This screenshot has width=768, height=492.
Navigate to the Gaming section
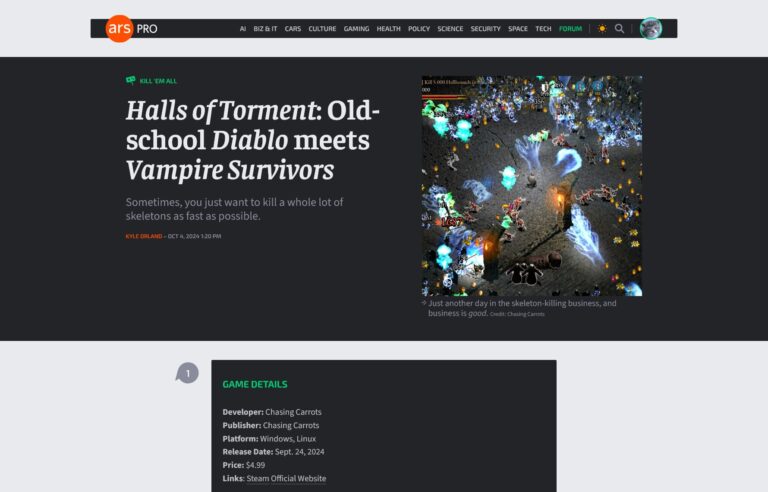pos(356,29)
